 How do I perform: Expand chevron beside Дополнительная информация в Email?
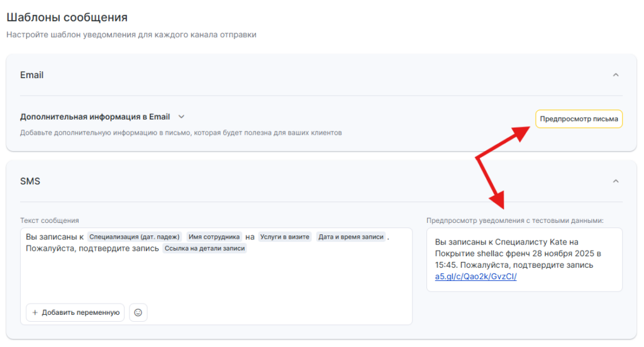(181, 117)
